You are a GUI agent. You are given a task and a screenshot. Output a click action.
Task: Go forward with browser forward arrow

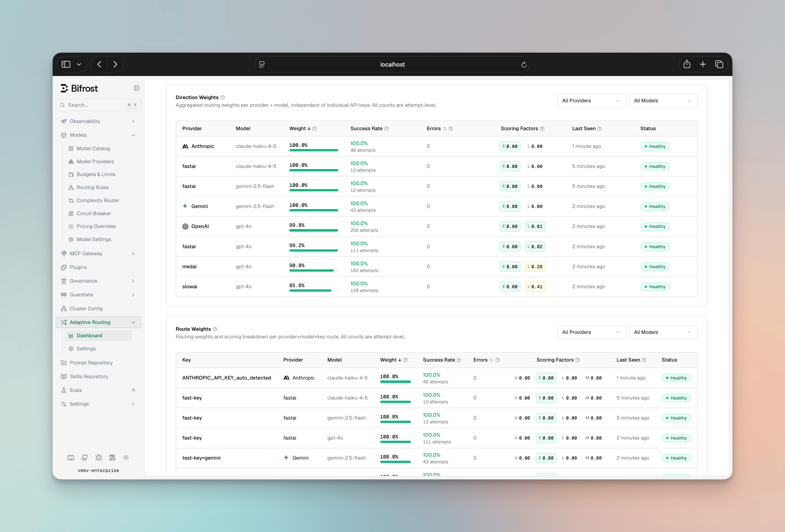pos(115,64)
